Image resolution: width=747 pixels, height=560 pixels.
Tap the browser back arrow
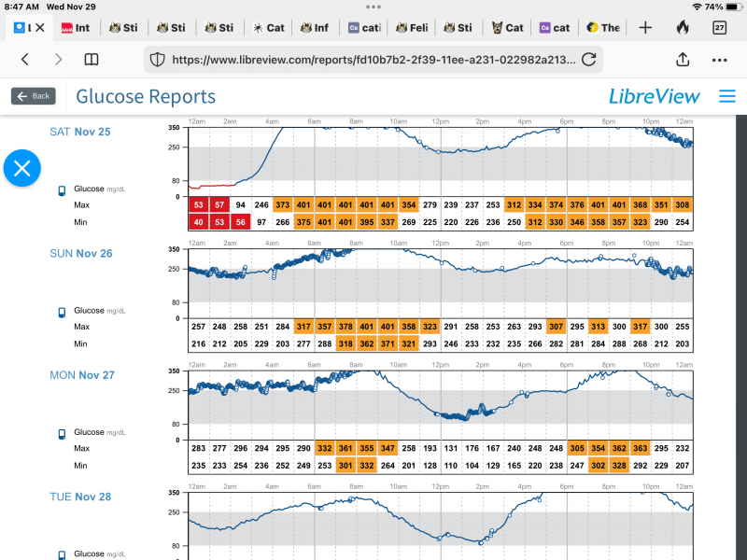click(25, 60)
